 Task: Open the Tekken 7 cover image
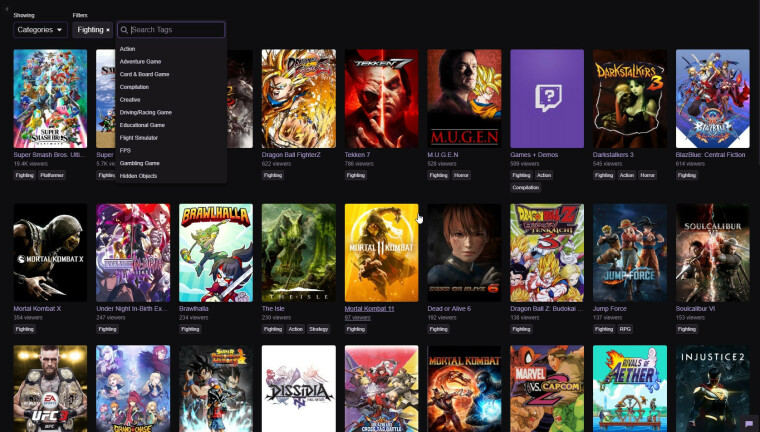click(381, 98)
